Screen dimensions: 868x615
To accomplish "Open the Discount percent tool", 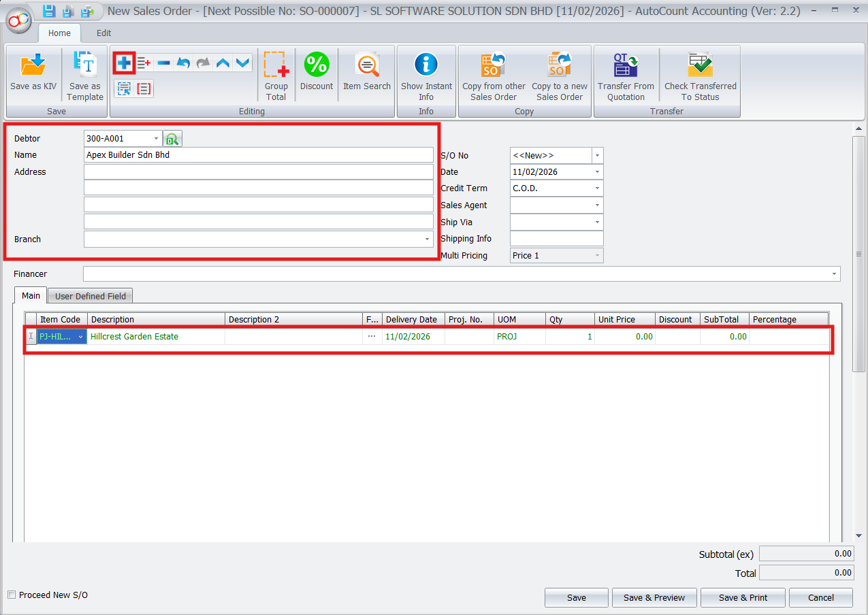I will coord(317,66).
